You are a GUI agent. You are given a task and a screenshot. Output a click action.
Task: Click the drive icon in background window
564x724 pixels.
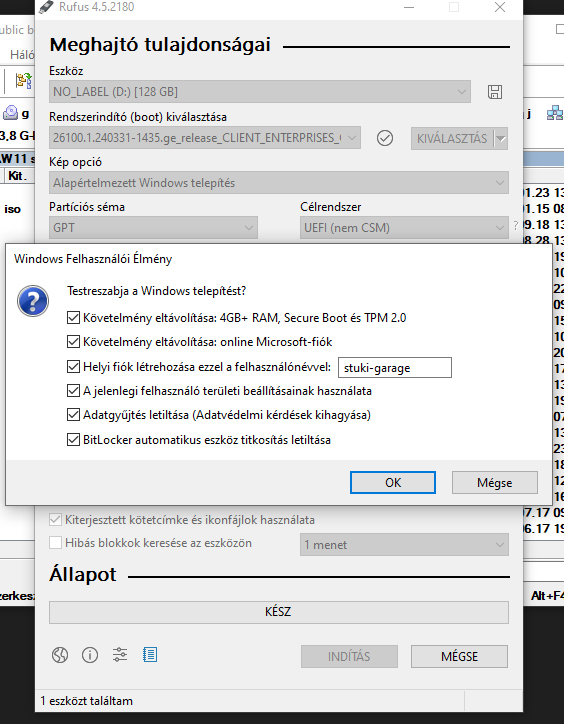click(10, 112)
